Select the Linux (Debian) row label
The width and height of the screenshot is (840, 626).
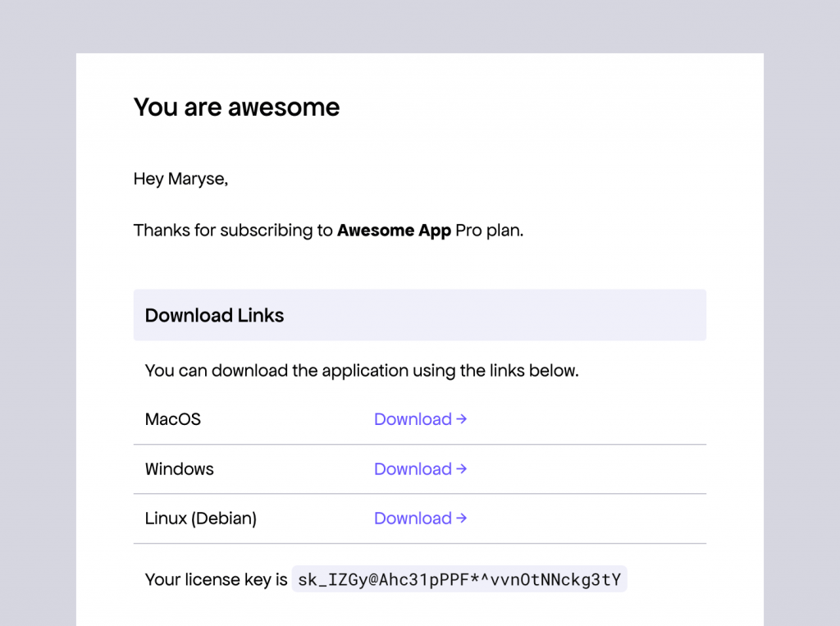200,519
